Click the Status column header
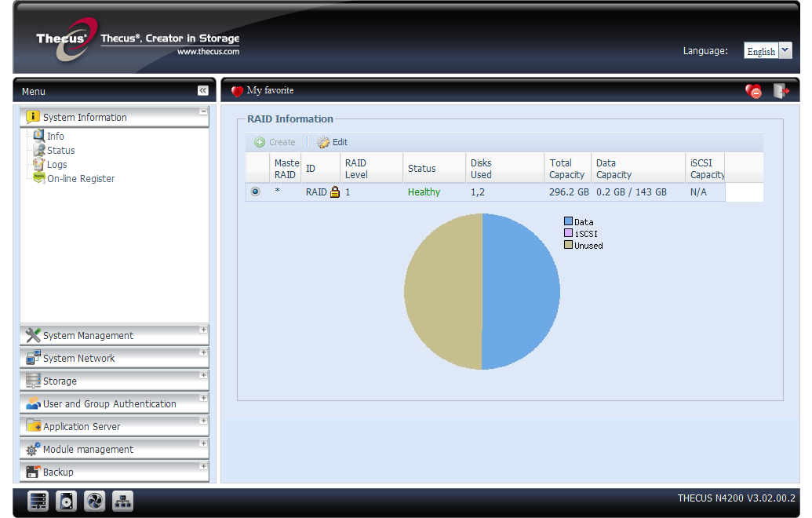Image resolution: width=812 pixels, height=518 pixels. pyautogui.click(x=434, y=168)
